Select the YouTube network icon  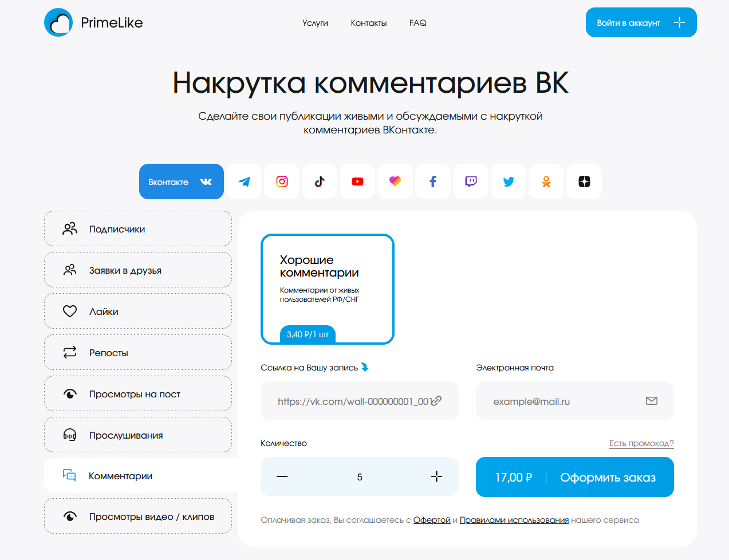357,182
